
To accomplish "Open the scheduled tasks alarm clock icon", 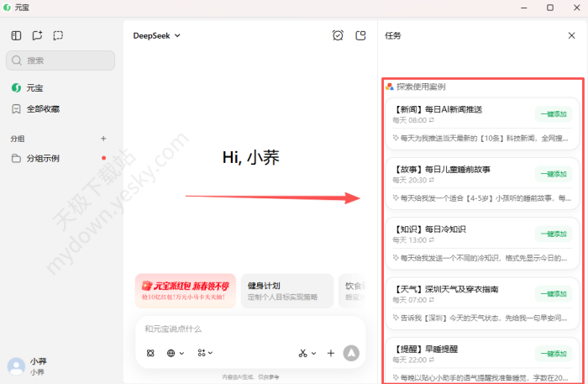I will (x=338, y=35).
